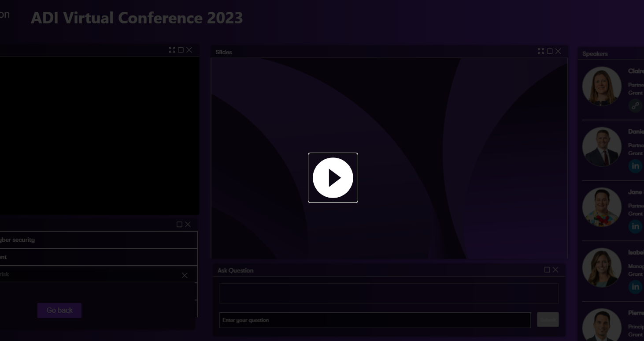
Task: Open Isabel's LinkedIn profile icon
Action: click(x=635, y=287)
